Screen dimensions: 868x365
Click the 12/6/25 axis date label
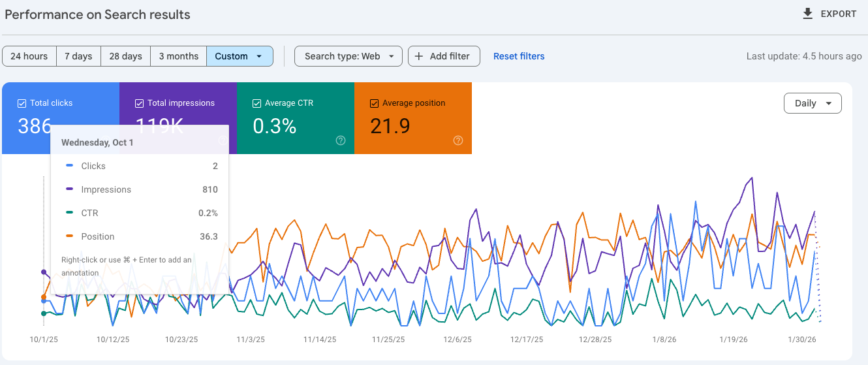point(457,340)
